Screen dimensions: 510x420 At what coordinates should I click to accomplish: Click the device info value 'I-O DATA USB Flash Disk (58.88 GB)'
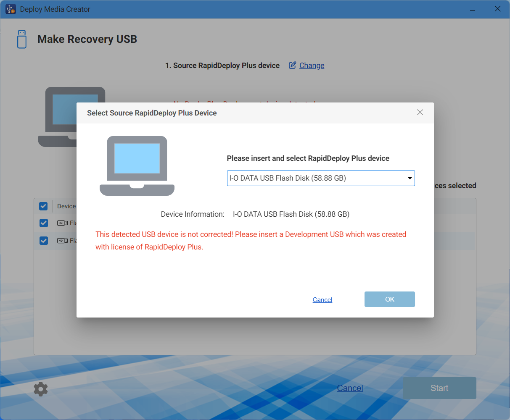pyautogui.click(x=291, y=214)
